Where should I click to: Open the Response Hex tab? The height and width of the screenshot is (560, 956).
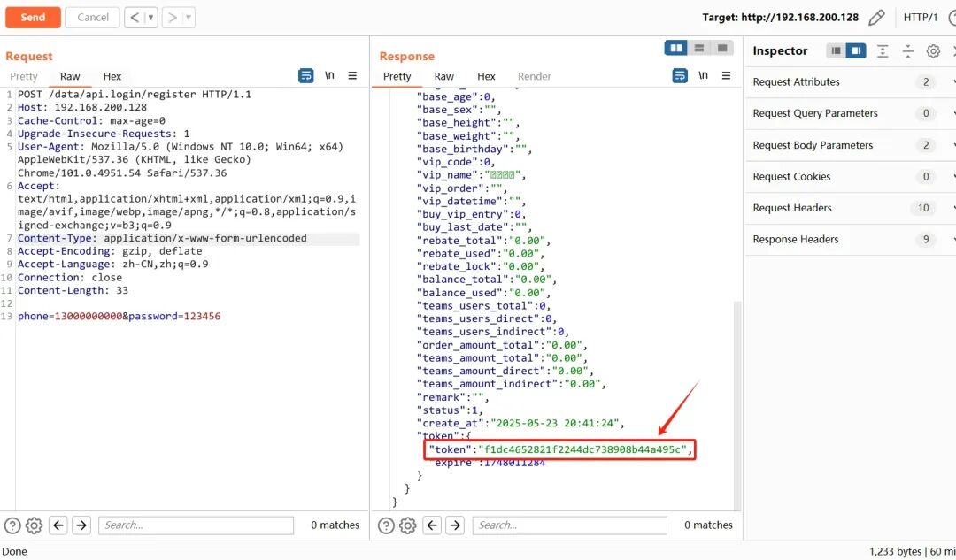(486, 76)
